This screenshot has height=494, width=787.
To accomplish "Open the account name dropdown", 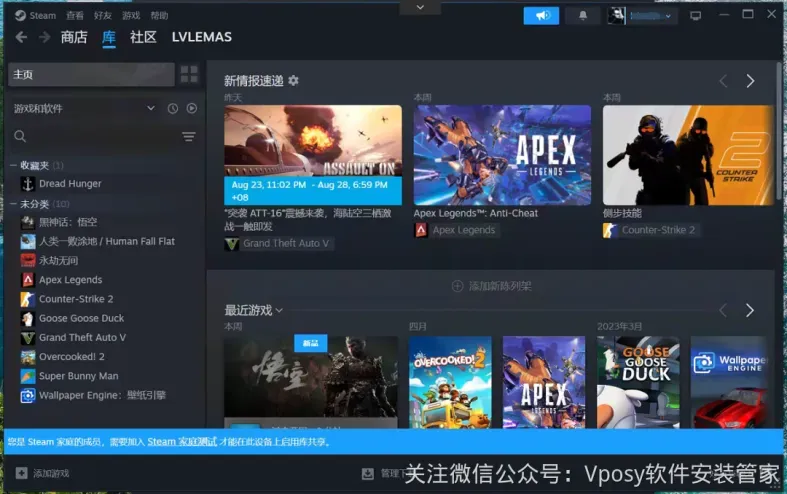I will pyautogui.click(x=650, y=16).
